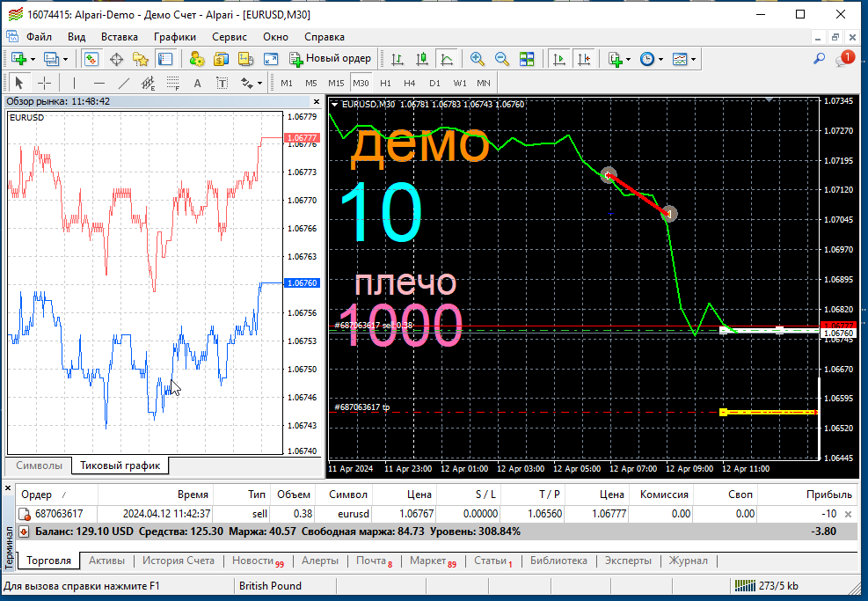Screen dimensions: 868x601
Task: Select the Fibonacci Retracement tool
Action: 172,83
